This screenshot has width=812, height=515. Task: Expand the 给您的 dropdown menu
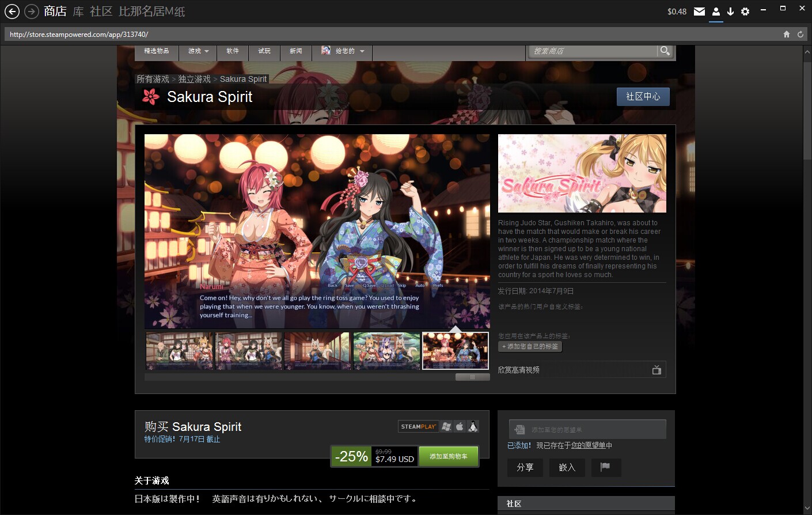pyautogui.click(x=342, y=51)
